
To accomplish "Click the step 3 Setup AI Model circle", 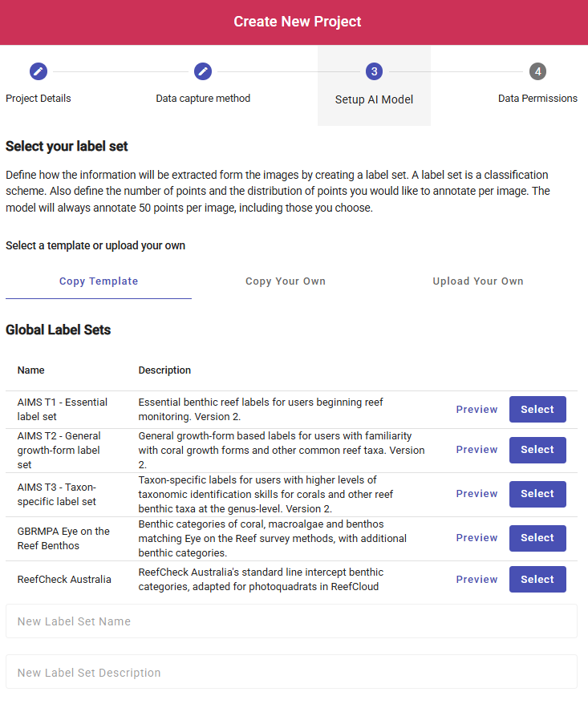I will coord(374,71).
